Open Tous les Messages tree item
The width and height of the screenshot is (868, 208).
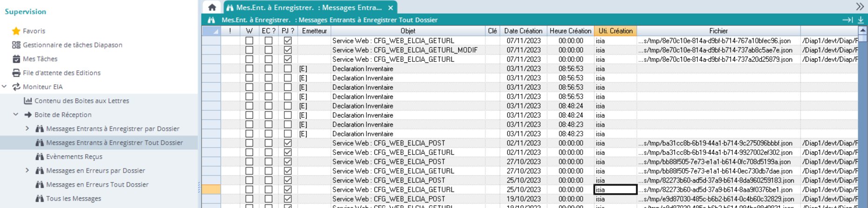click(x=73, y=199)
